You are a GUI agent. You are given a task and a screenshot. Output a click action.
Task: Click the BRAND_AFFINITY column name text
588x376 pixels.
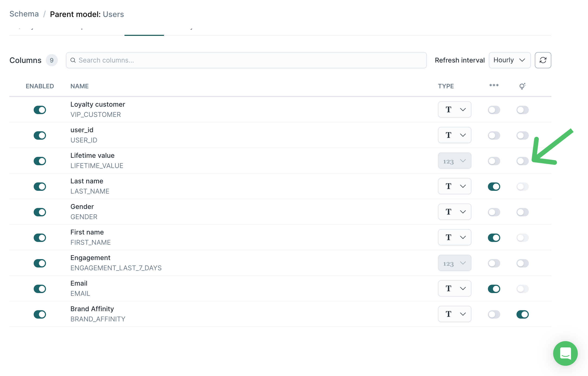pyautogui.click(x=98, y=319)
